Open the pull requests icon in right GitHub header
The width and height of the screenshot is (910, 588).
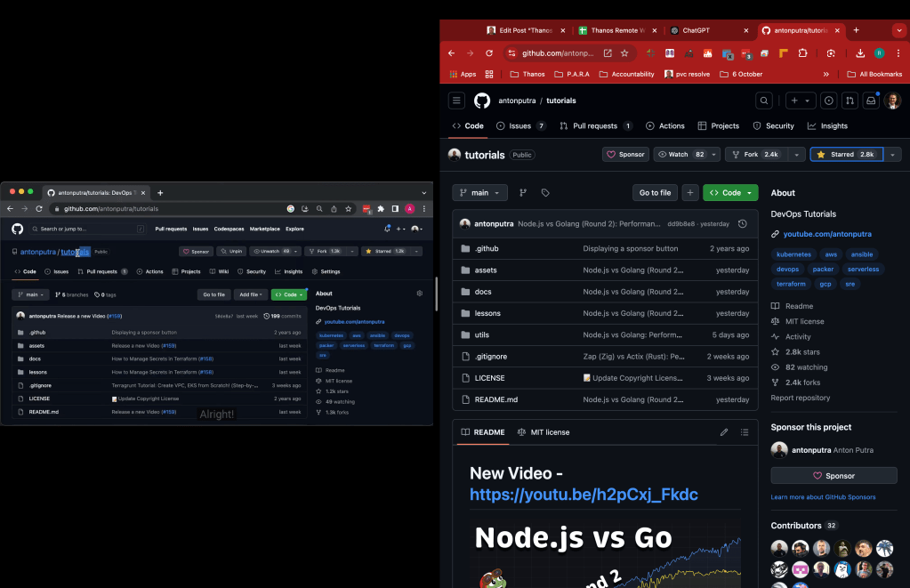pos(850,101)
